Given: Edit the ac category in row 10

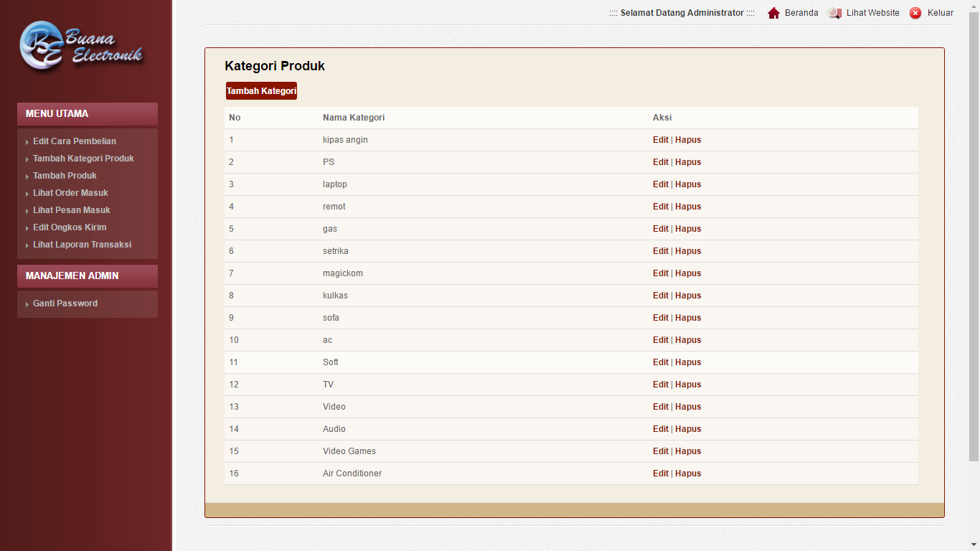Looking at the screenshot, I should [661, 340].
